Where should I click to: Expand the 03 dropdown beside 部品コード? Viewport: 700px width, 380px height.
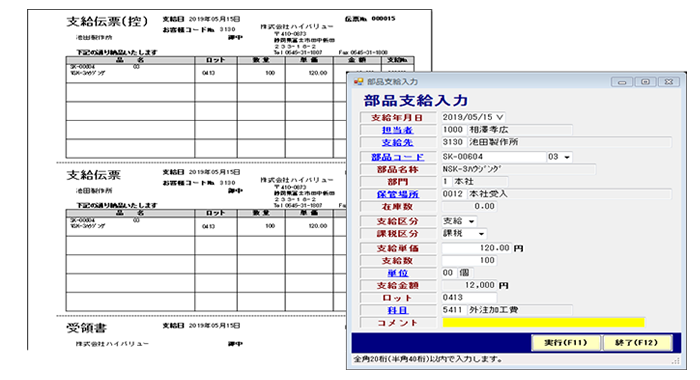coord(567,157)
